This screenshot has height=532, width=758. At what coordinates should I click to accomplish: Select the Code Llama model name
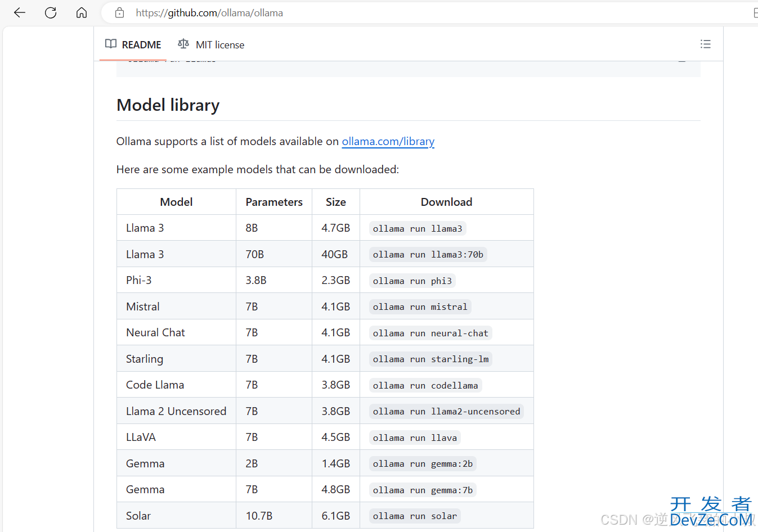155,385
